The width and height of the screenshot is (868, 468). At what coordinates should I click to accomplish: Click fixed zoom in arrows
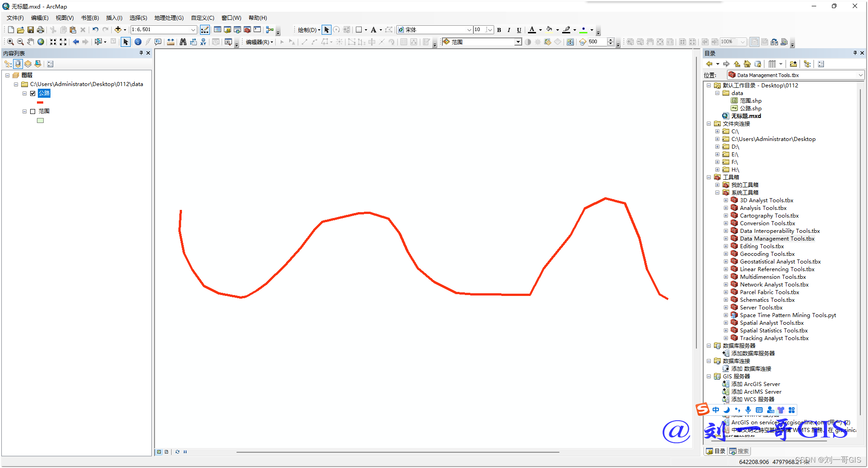(53, 42)
